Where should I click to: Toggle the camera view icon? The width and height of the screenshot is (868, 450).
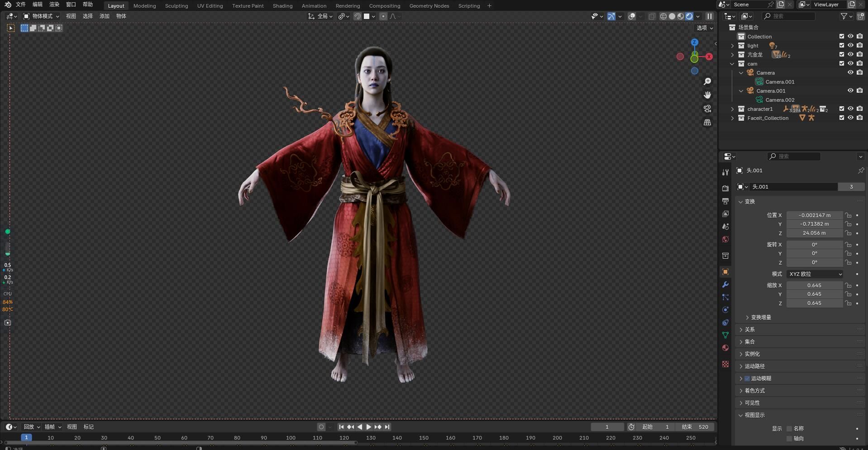point(707,109)
